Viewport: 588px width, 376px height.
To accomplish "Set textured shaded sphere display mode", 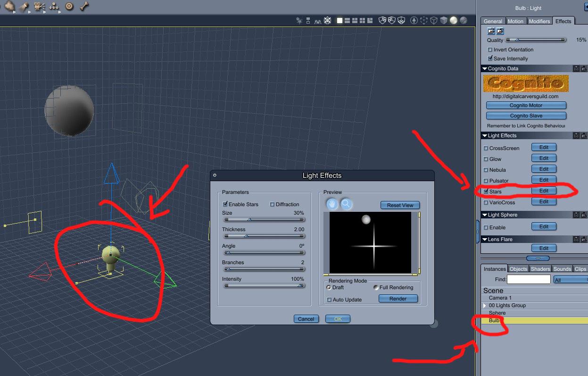I will 454,20.
